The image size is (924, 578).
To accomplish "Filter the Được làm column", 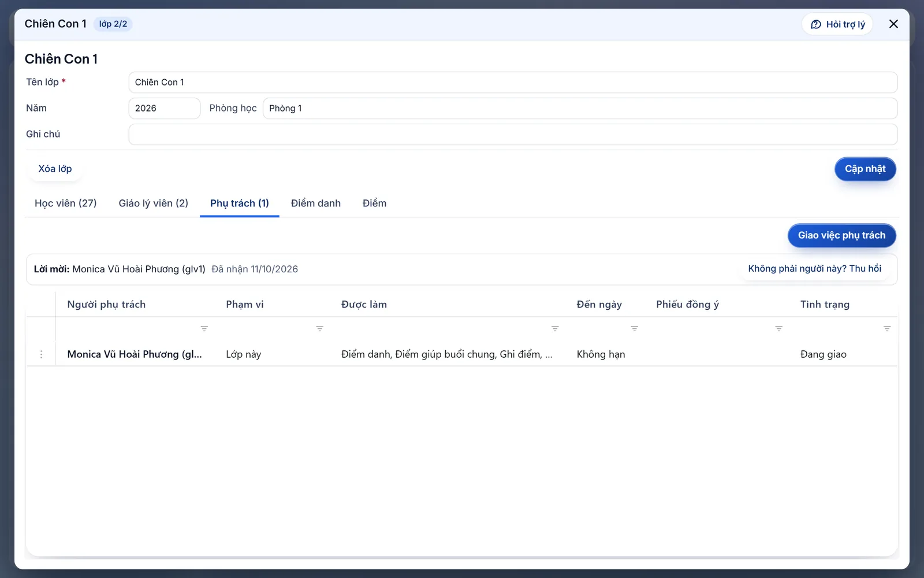I will click(x=555, y=328).
